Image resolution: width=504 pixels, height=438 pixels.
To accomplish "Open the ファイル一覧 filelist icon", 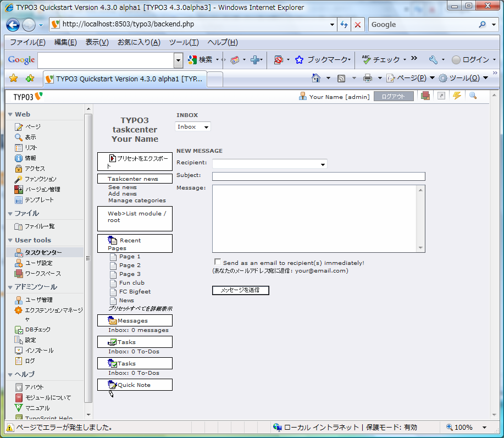I will [19, 226].
